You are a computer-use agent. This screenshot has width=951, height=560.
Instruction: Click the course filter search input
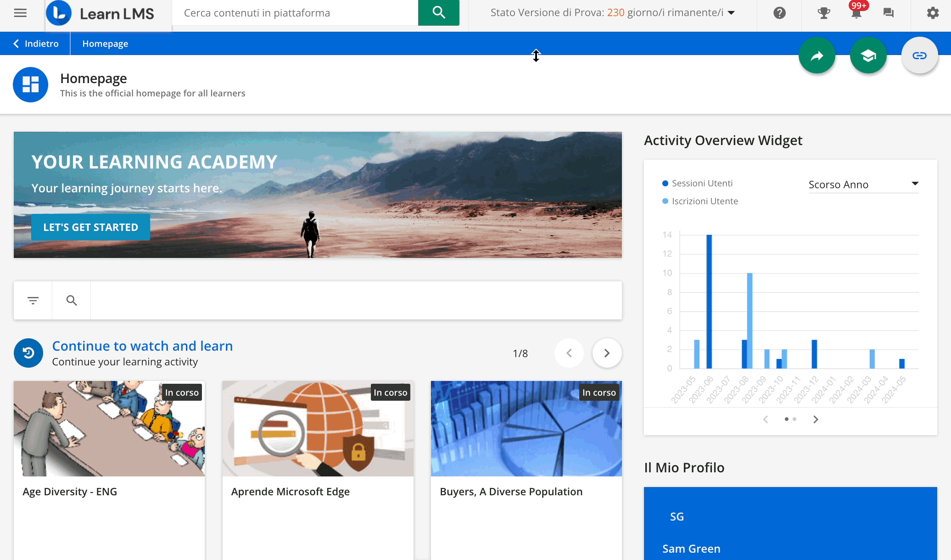click(x=356, y=301)
